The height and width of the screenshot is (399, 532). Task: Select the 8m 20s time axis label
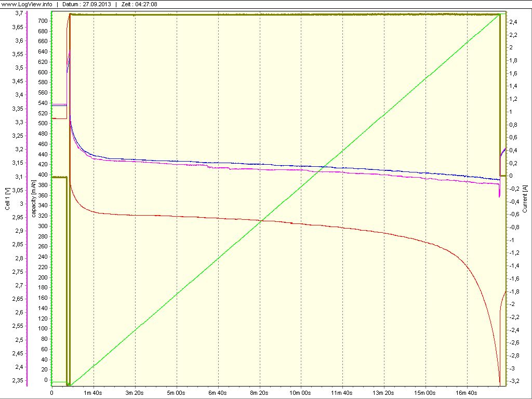pyautogui.click(x=260, y=393)
